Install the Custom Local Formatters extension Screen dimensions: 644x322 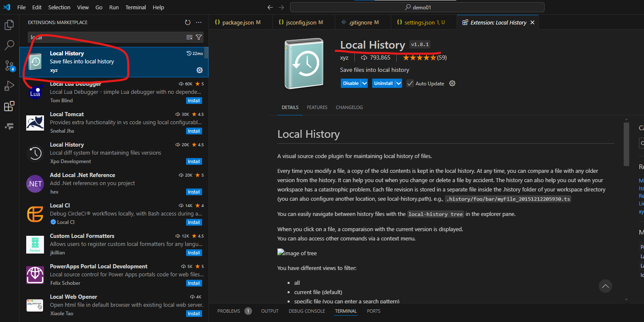[x=194, y=253]
